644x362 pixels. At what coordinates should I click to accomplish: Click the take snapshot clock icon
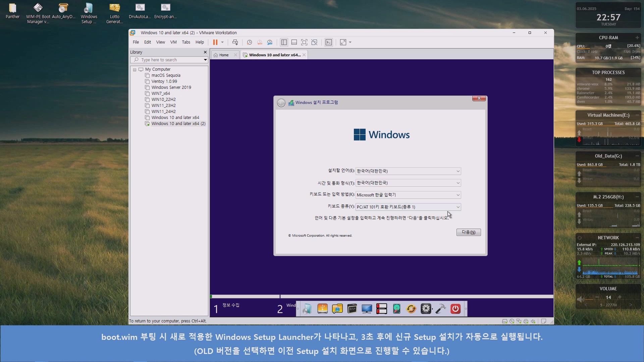click(x=249, y=42)
